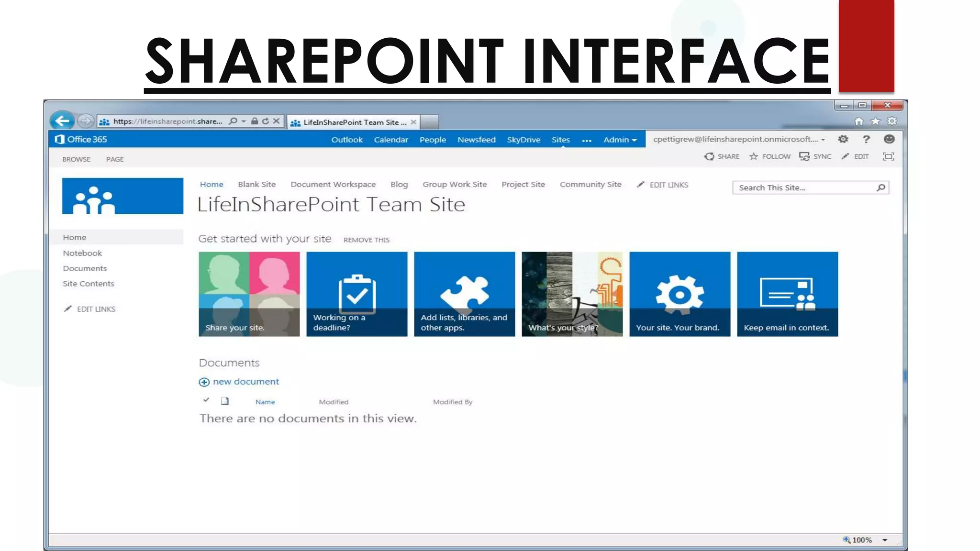Open Project Site navigation link

coord(523,184)
